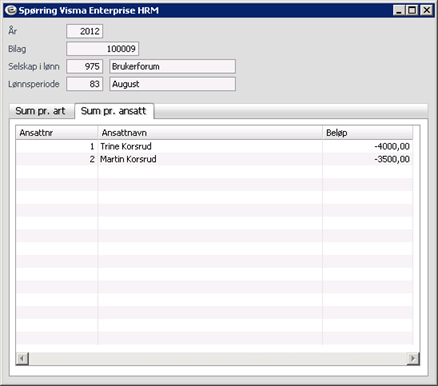
Task: Click the År field showing 2012
Action: (x=85, y=31)
